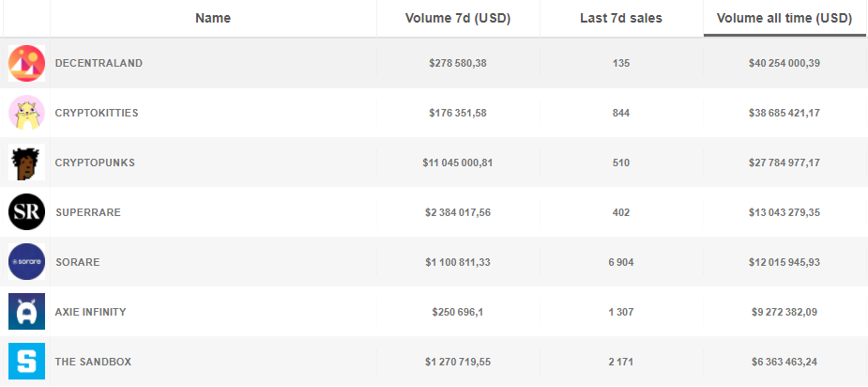The height and width of the screenshot is (387, 868).
Task: Click CryptoPunks 7d volume $11 045 000,81
Action: pos(457,163)
